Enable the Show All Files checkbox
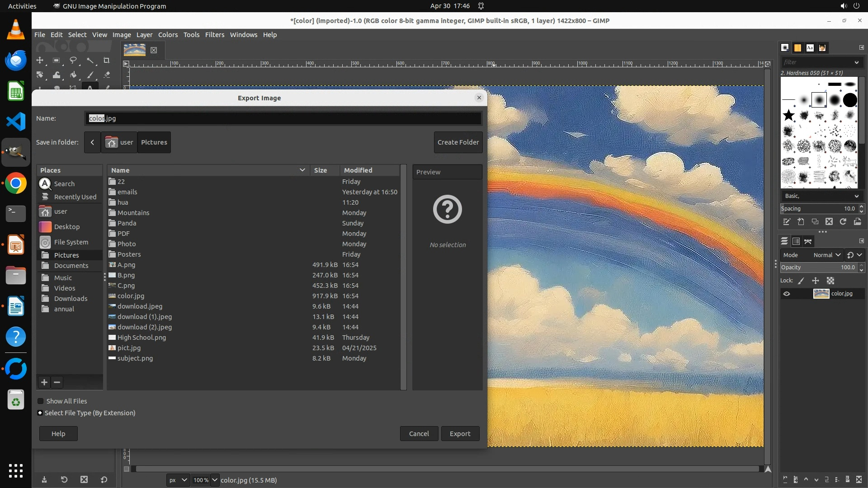Image resolution: width=868 pixels, height=488 pixels. 41,401
